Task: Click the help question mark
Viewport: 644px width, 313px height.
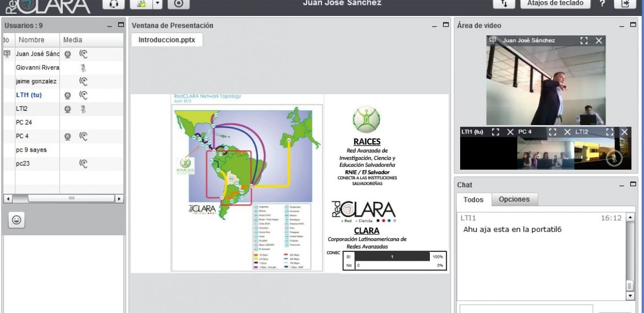Action: click(x=602, y=3)
